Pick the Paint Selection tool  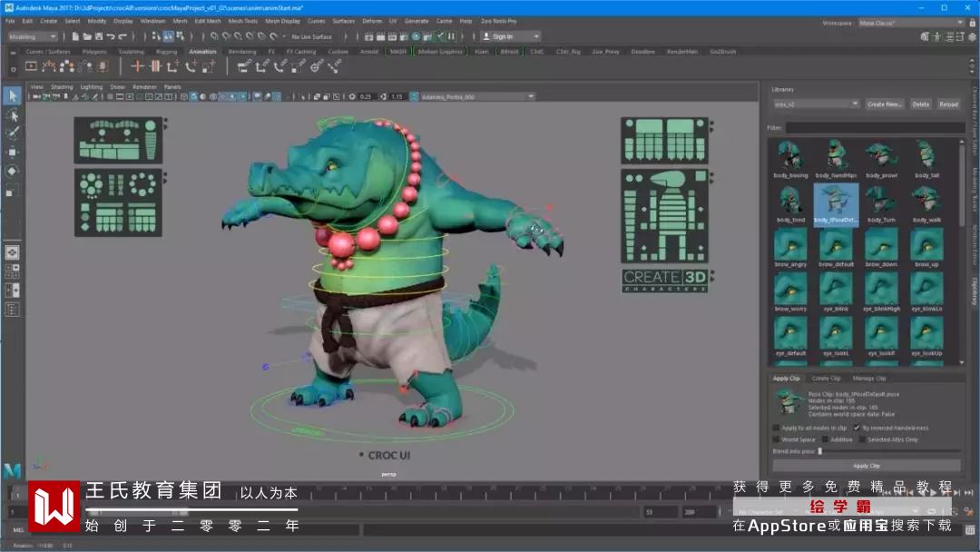12,133
